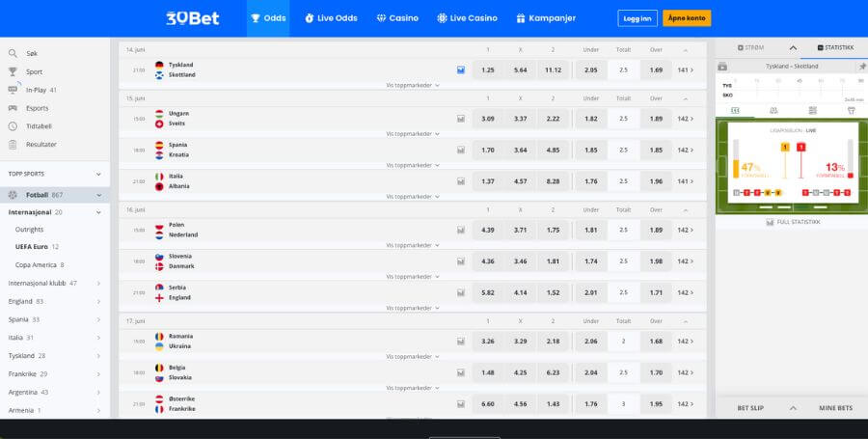Open stats icon for Østerrike–Frankrike match
Image resolution: width=868 pixels, height=439 pixels.
tap(461, 404)
